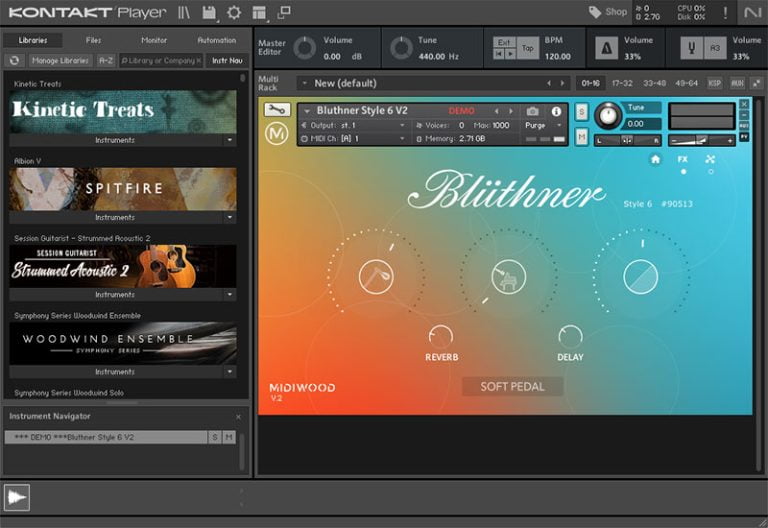Switch to the Libraries tab
The image size is (768, 528).
(33, 40)
